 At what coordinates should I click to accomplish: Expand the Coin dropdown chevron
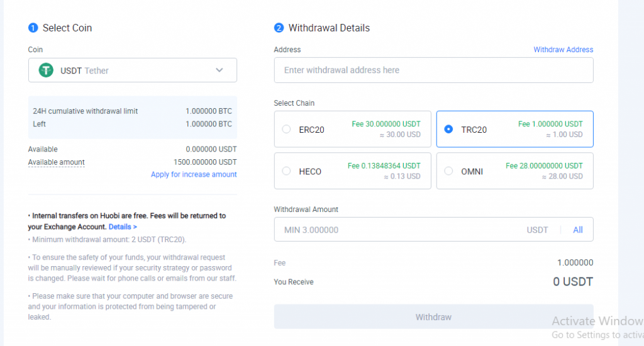point(219,70)
